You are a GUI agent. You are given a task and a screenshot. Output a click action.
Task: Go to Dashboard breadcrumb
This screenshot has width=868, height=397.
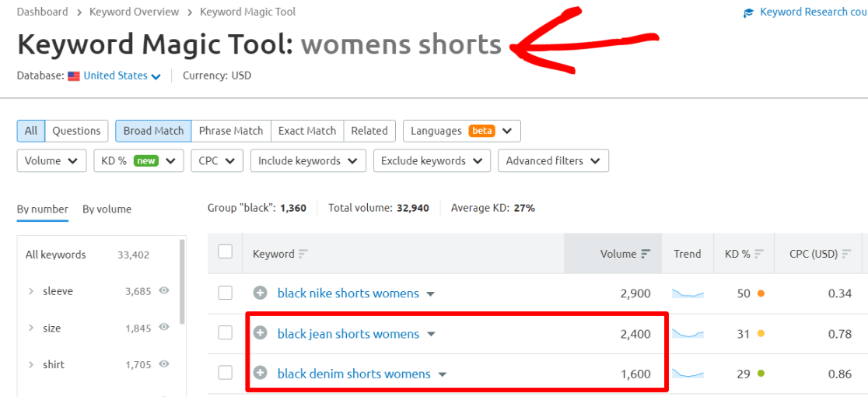(x=43, y=12)
